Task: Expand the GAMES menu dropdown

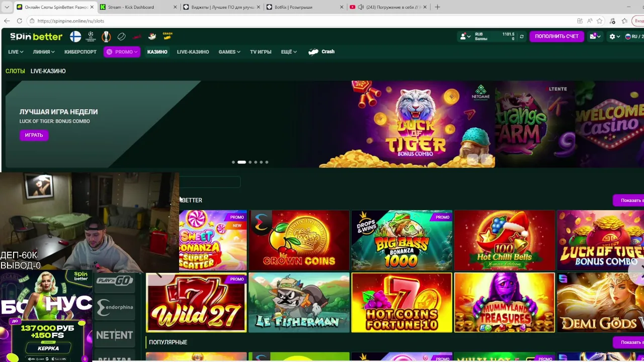Action: [x=229, y=52]
